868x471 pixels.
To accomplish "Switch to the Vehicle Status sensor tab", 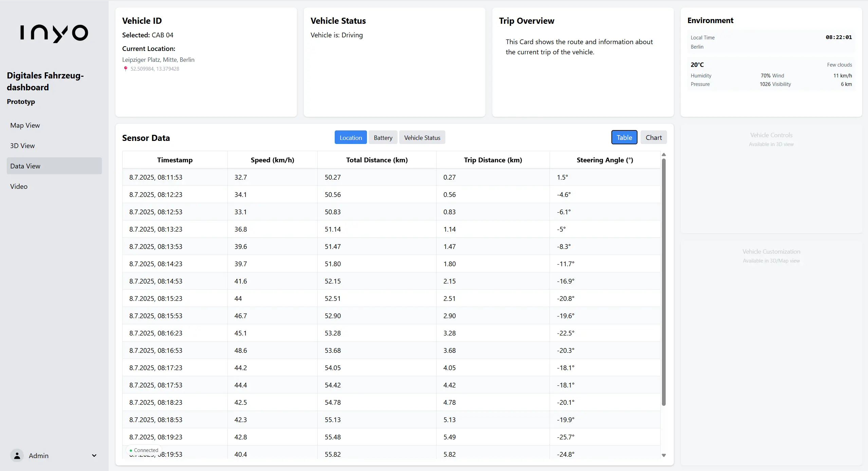I will (422, 138).
